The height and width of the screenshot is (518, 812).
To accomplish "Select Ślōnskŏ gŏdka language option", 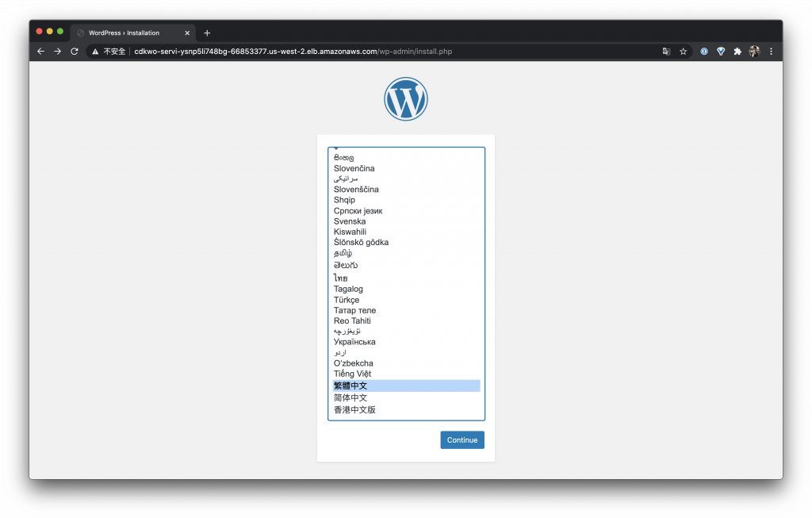I will 406,242.
